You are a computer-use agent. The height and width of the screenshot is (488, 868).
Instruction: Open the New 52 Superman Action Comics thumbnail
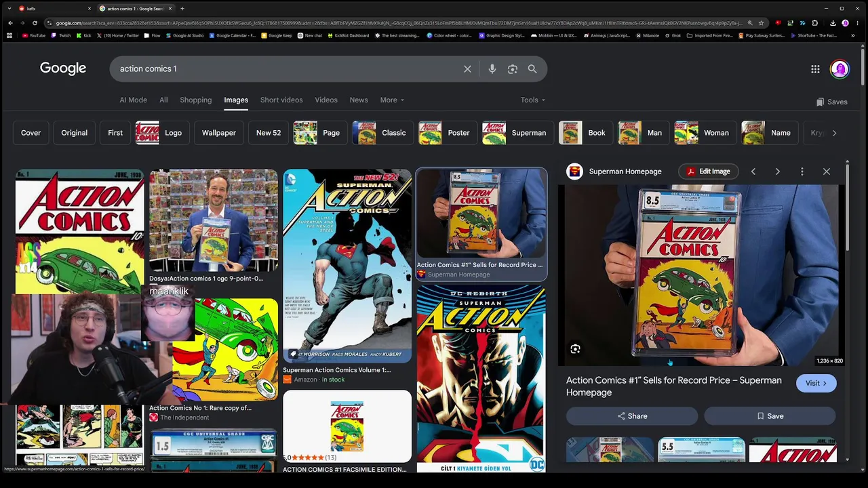(x=347, y=266)
